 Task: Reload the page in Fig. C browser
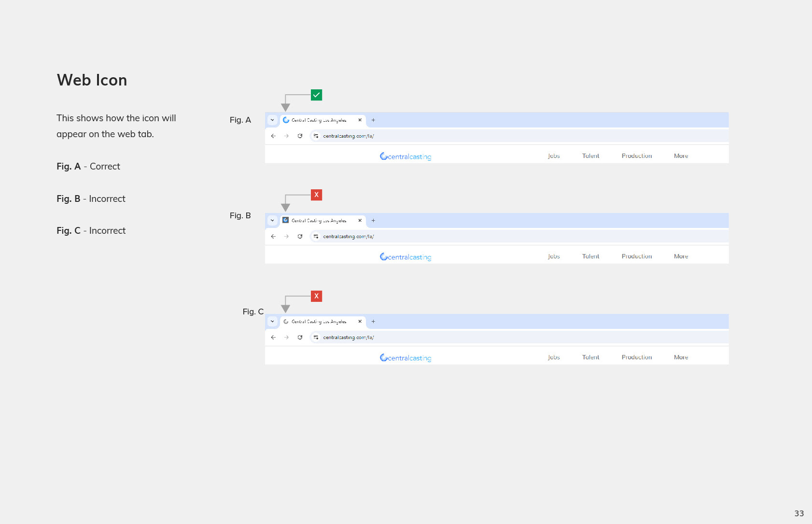pyautogui.click(x=300, y=338)
